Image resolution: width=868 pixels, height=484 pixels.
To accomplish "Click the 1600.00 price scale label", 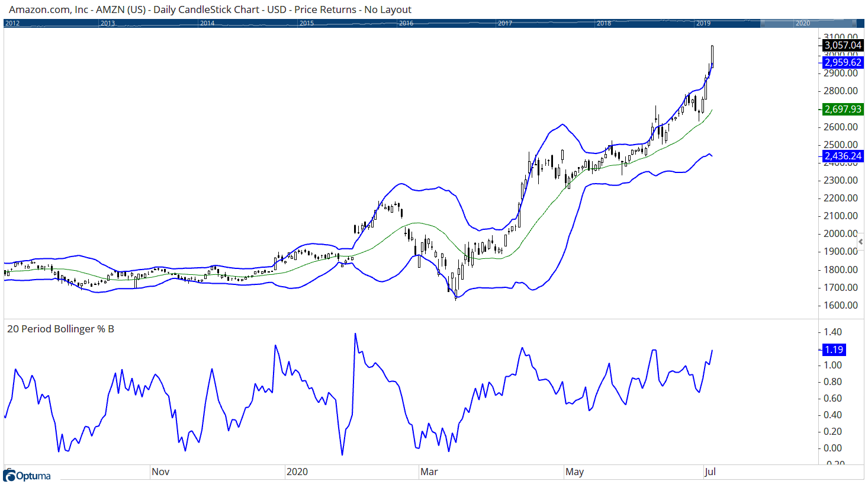I will coord(841,305).
